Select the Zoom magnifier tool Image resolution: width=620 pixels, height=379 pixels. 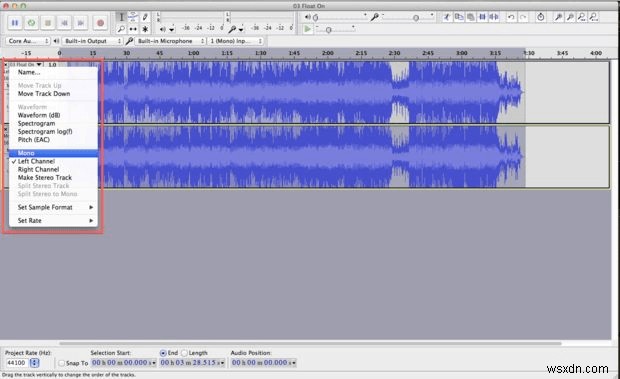coord(121,29)
